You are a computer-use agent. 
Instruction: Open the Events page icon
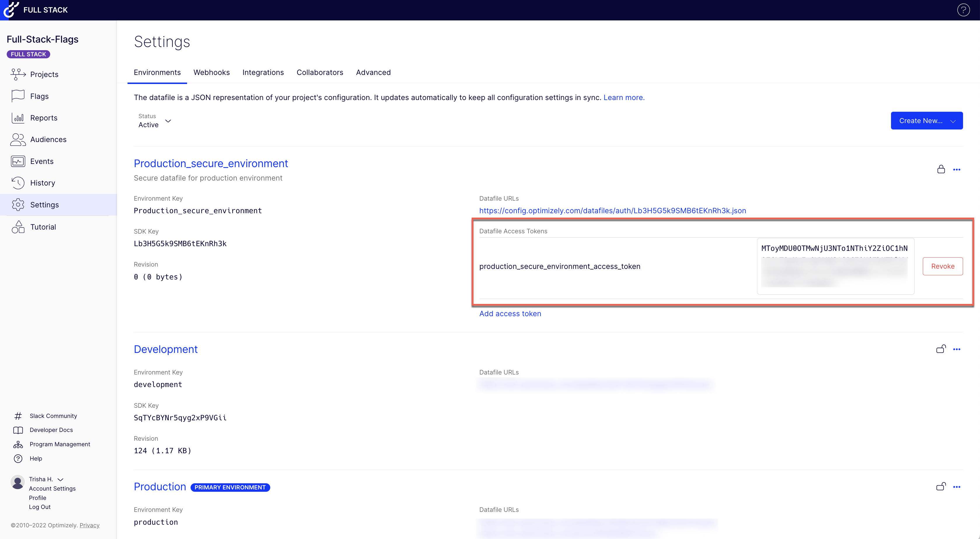tap(18, 161)
